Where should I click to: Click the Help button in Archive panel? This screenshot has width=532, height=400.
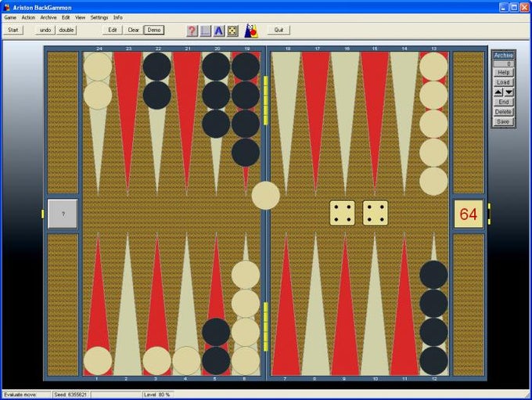click(504, 72)
